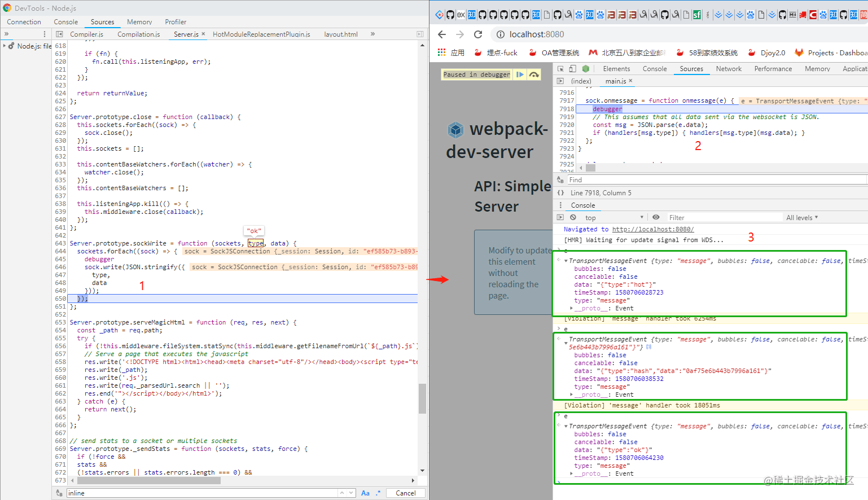Viewport: 868px width, 500px height.
Task: Open Connection tab in Node.js DevTools
Action: pos(24,22)
